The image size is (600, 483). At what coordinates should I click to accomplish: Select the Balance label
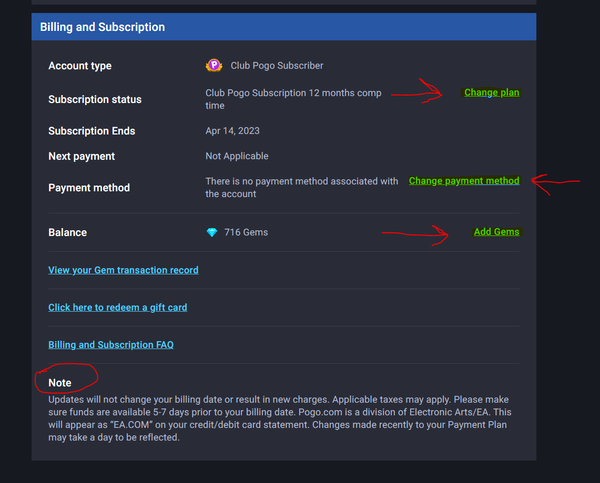(67, 233)
